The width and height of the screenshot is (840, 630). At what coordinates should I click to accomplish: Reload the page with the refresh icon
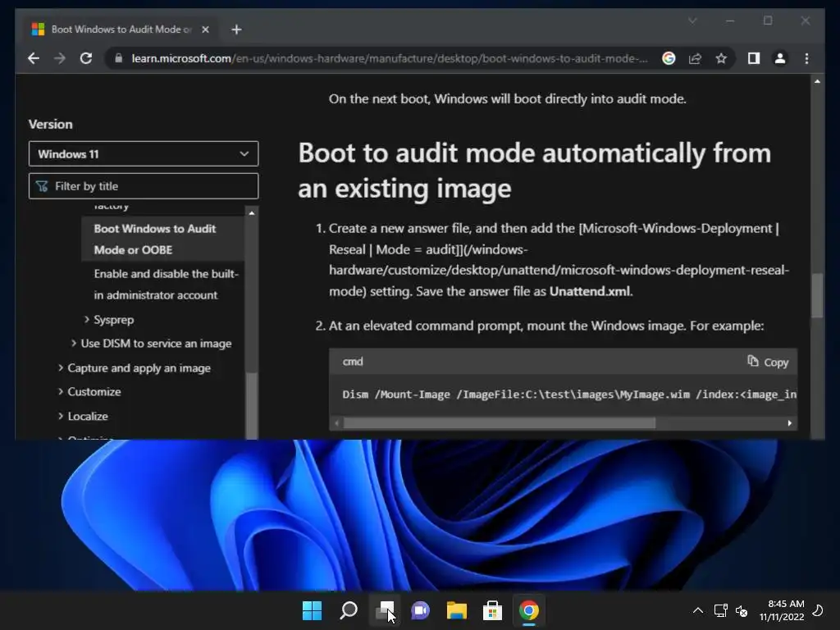tap(85, 58)
